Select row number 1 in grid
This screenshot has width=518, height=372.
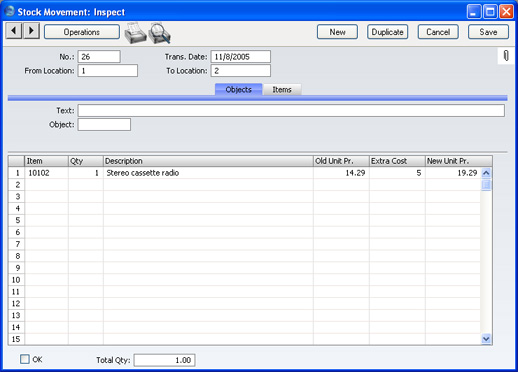pyautogui.click(x=17, y=173)
